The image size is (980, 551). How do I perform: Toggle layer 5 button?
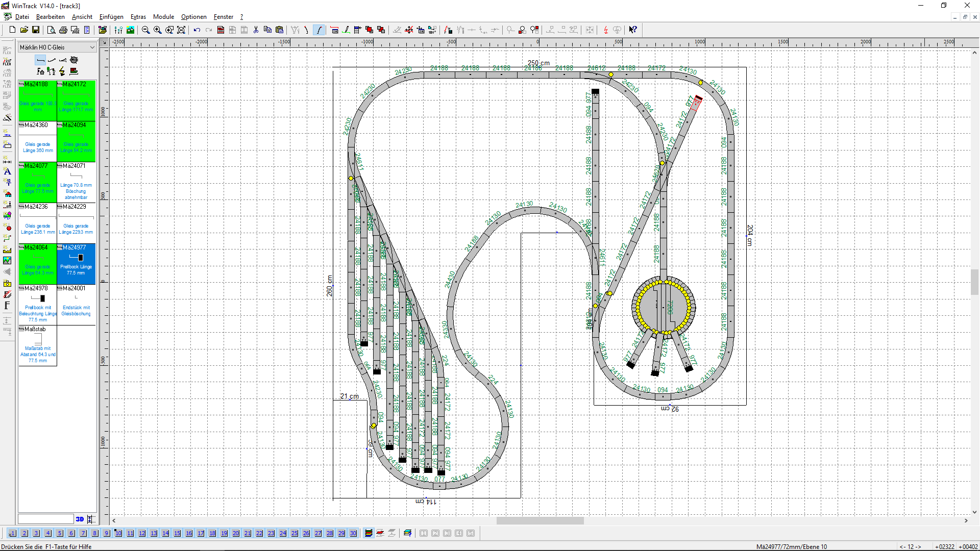(60, 533)
